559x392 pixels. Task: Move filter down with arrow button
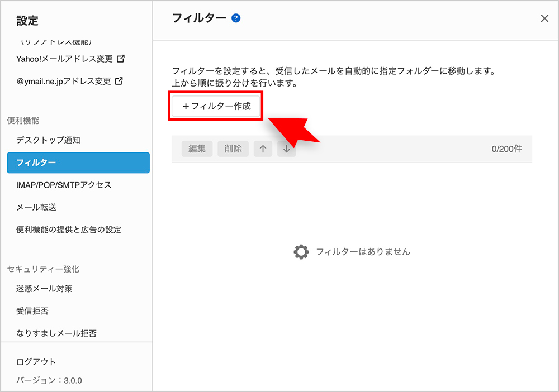click(287, 149)
